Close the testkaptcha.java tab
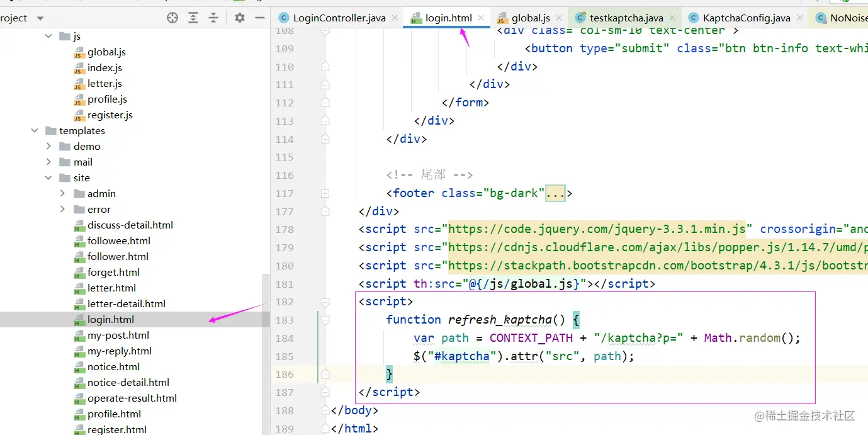 coord(672,18)
